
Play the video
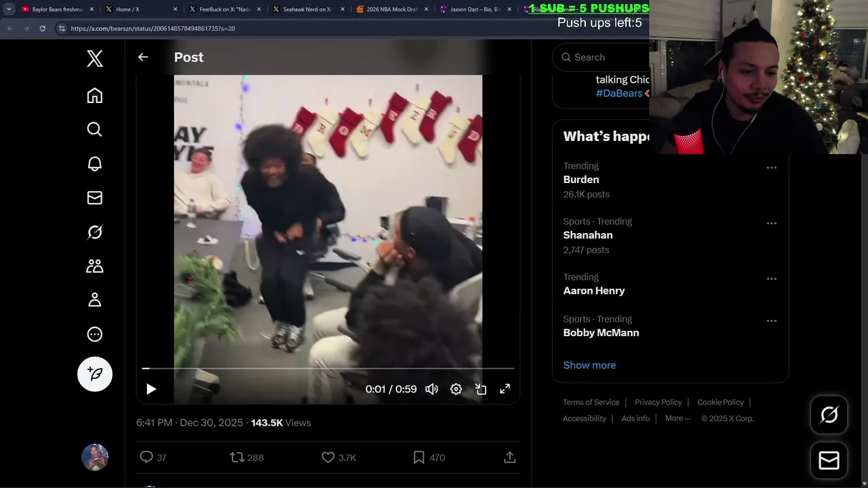151,389
